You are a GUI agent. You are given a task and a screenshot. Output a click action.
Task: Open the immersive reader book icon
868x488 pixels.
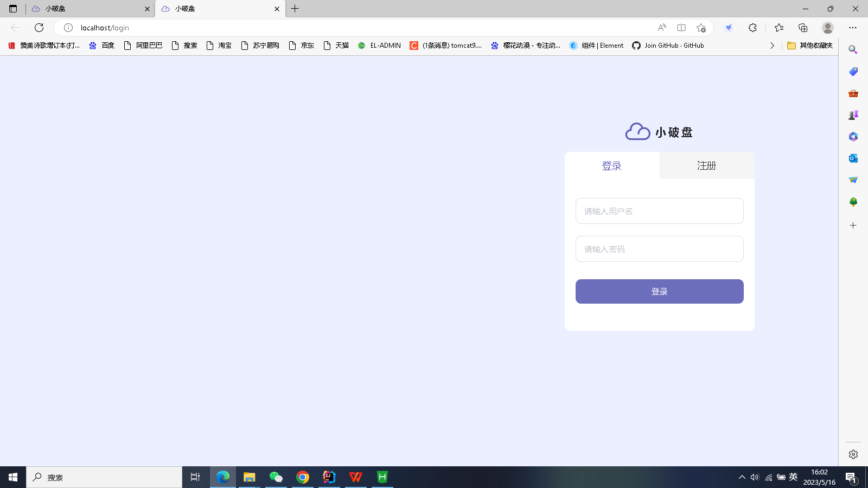681,28
